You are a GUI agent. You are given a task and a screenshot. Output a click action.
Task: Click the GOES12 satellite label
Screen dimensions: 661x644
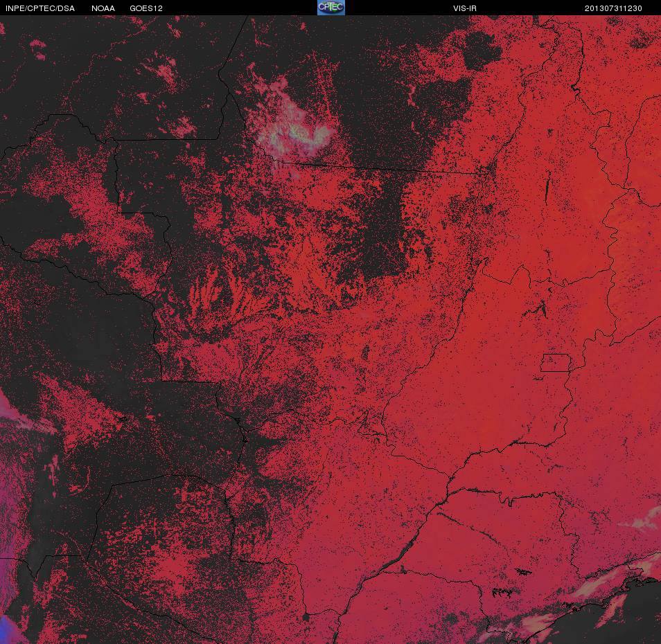point(146,8)
